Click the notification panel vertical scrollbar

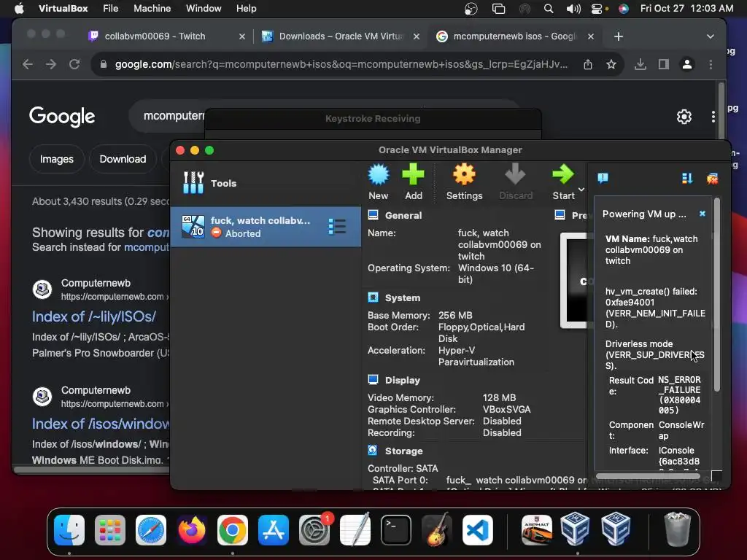click(717, 295)
